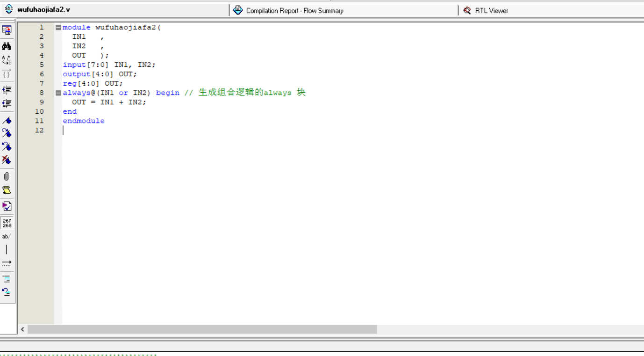644x356 pixels.
Task: Click the Analyze Current File checkmark icon
Action: tap(7, 206)
